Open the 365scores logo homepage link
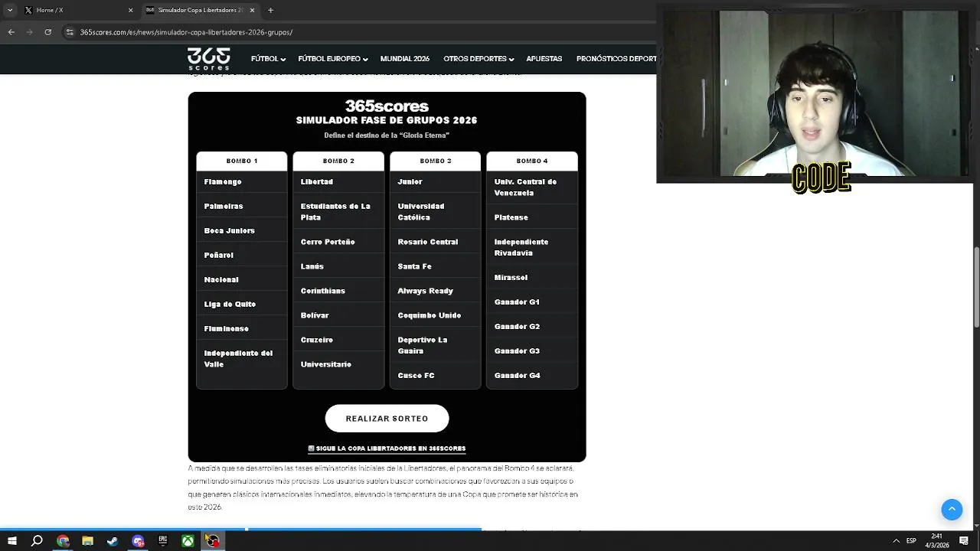This screenshot has height=551, width=980. [x=208, y=59]
